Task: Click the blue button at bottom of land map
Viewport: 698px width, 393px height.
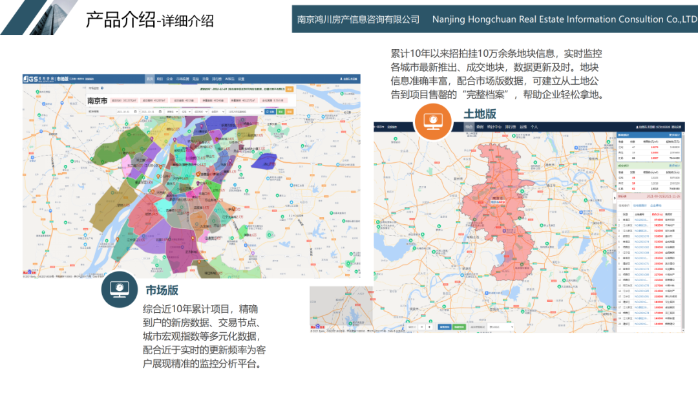Action: [x=444, y=327]
